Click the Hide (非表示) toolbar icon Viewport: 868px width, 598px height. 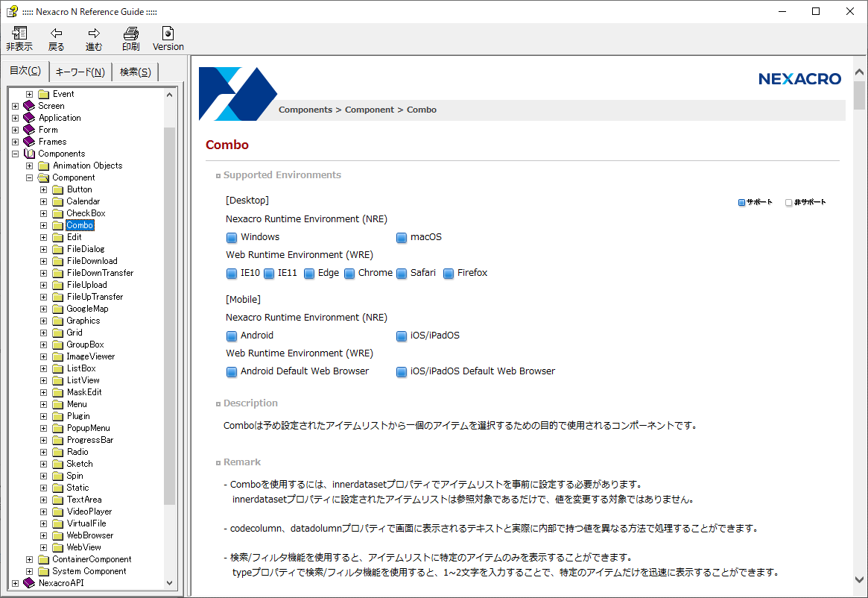[19, 34]
